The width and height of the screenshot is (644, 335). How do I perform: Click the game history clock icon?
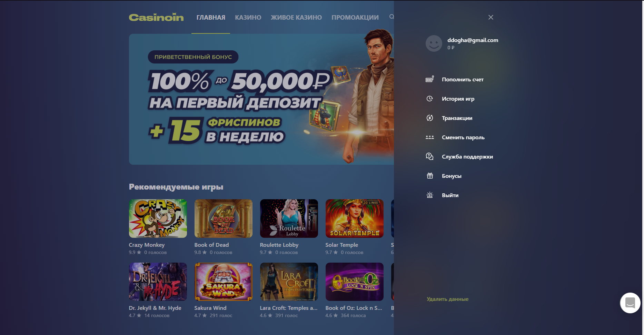tap(429, 99)
